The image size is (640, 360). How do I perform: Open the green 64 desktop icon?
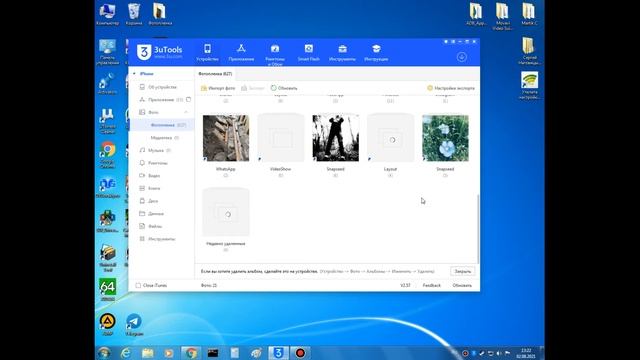click(x=107, y=289)
